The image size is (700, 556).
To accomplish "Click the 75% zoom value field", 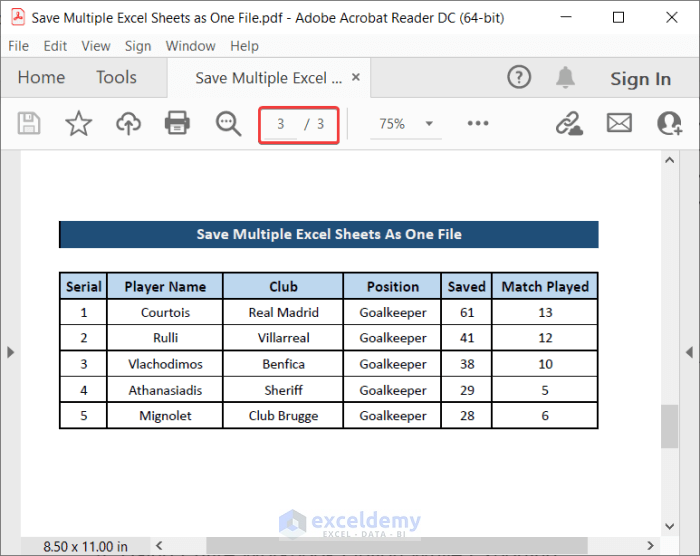I will 392,124.
